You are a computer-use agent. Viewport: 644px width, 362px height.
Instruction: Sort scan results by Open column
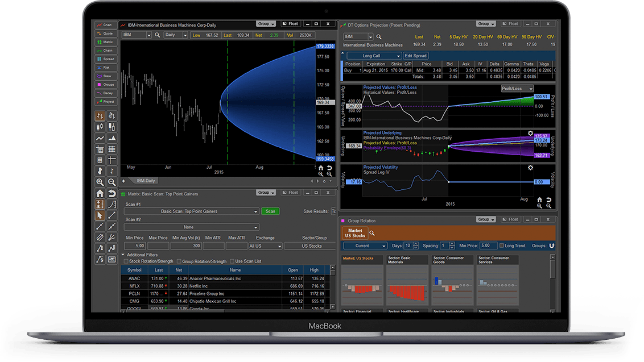pyautogui.click(x=293, y=270)
